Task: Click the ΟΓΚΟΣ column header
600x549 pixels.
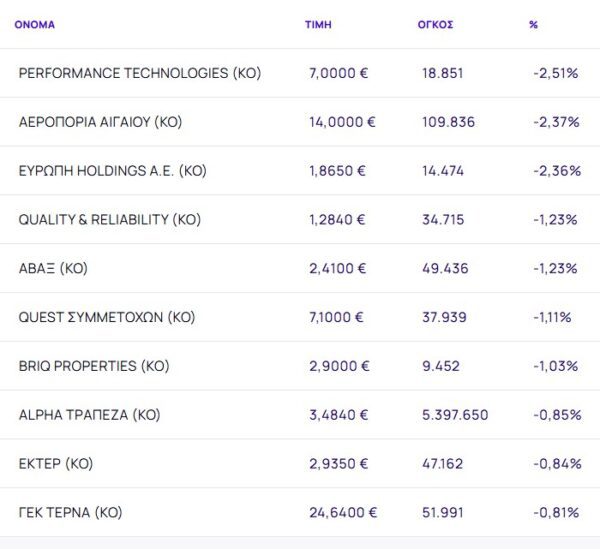Action: [x=435, y=25]
